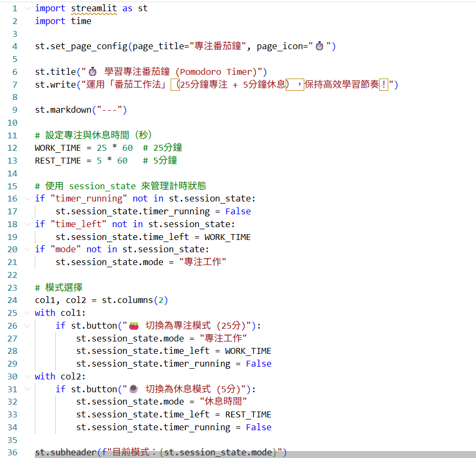Screen dimensions: 476x458
Task: Click the string "timer_running" on line 16
Action: 89,199
